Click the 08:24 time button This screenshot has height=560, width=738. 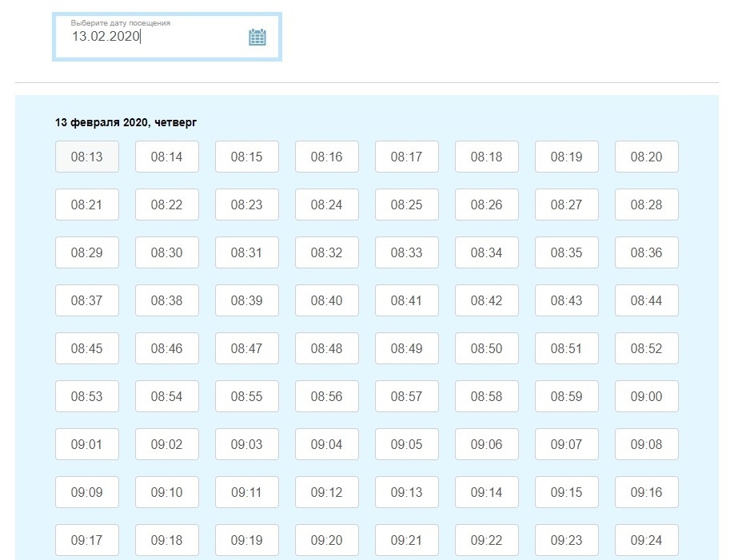[327, 205]
